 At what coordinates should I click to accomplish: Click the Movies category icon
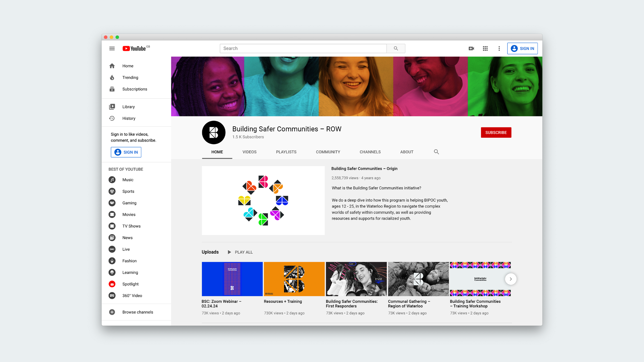(112, 214)
